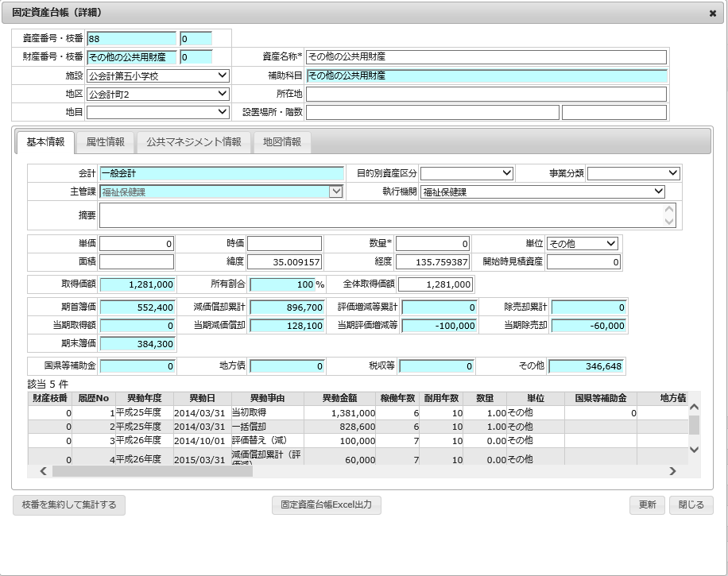Focus the 当期評価増減等 field -100,000
This screenshot has height=576, width=728.
pyautogui.click(x=440, y=326)
